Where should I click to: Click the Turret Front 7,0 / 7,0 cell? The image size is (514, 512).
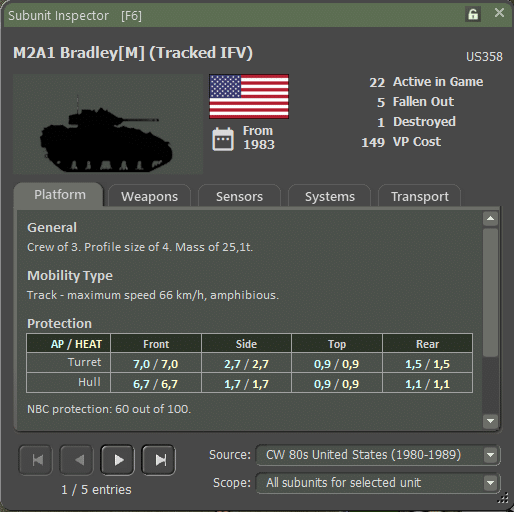tap(156, 364)
